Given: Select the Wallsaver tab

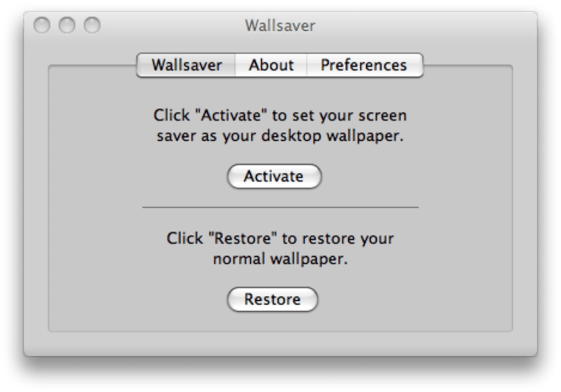Looking at the screenshot, I should tap(186, 65).
